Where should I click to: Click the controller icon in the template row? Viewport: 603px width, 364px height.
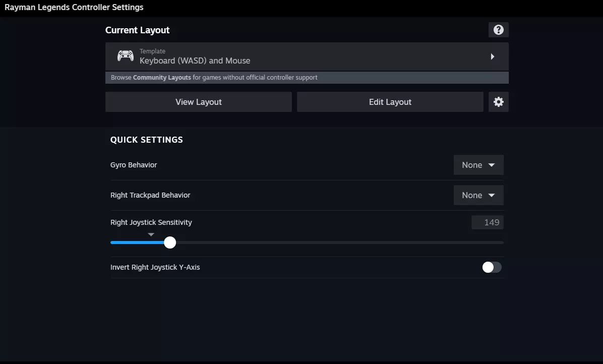click(x=126, y=56)
